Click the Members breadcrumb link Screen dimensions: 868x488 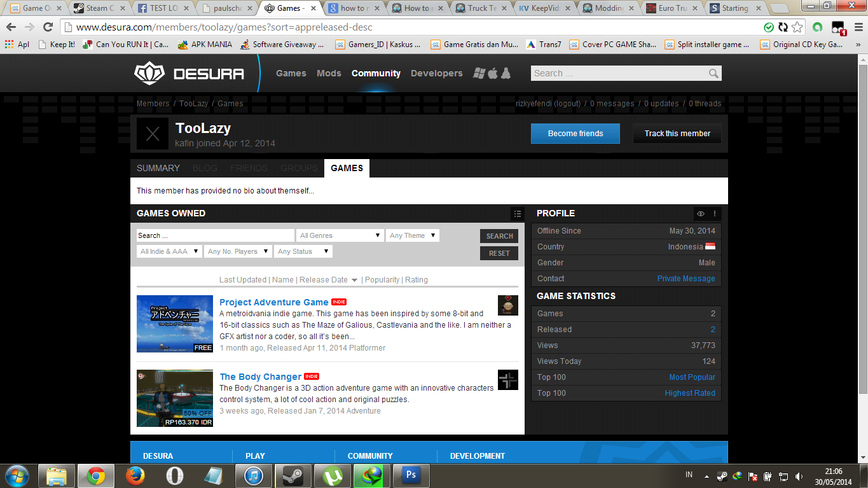[x=153, y=104]
